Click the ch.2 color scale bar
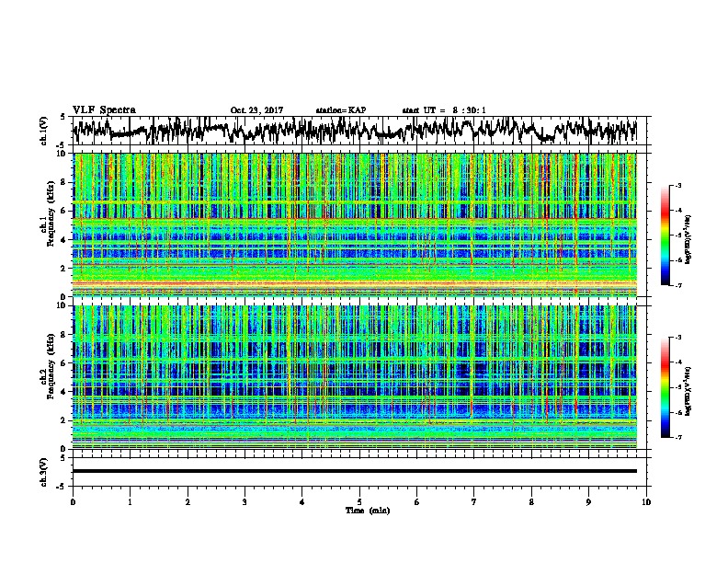 click(665, 387)
